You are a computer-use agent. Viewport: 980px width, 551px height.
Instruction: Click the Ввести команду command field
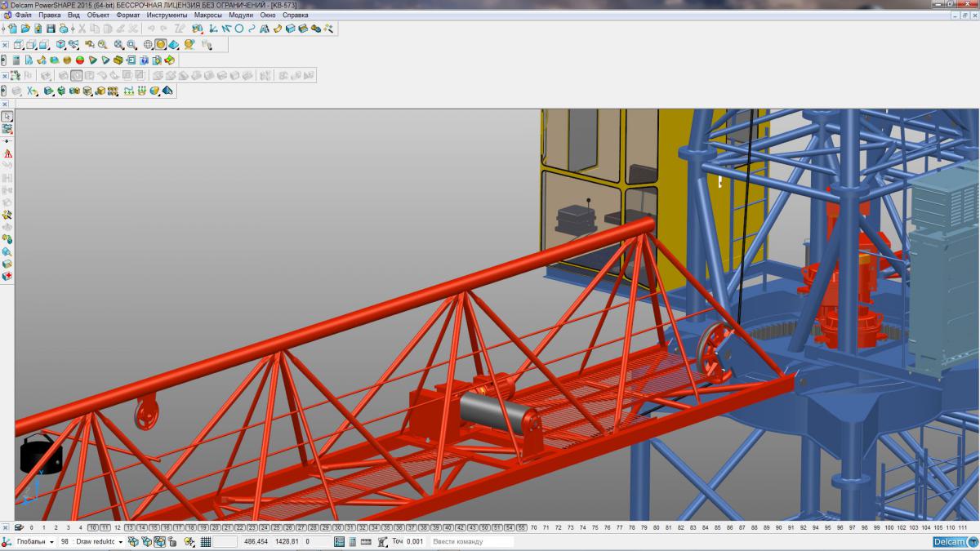pos(472,541)
